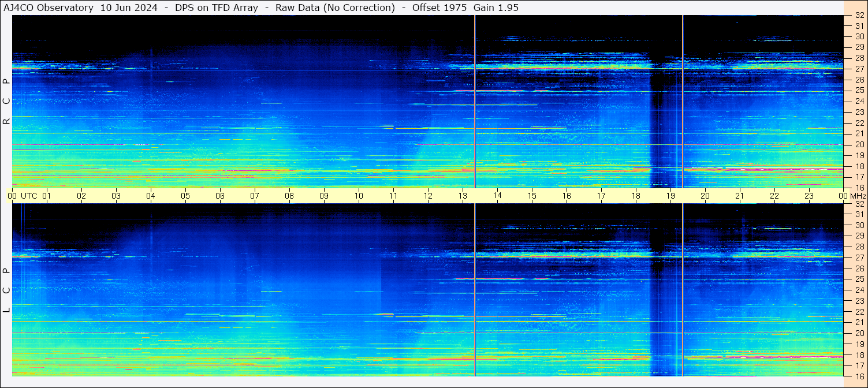Click the 14 hour label on the UTC axis
868x388 pixels.
497,196
